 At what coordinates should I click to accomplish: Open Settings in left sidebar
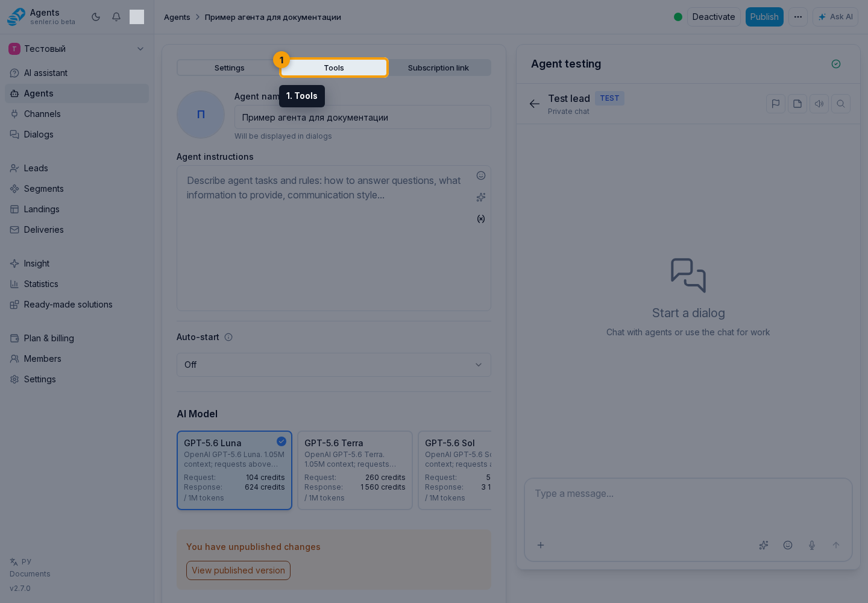click(x=77, y=379)
